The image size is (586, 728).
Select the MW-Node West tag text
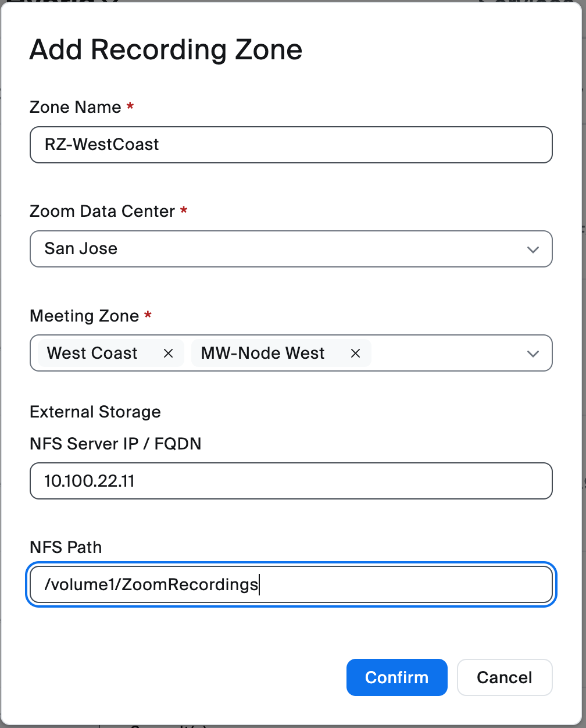(263, 354)
